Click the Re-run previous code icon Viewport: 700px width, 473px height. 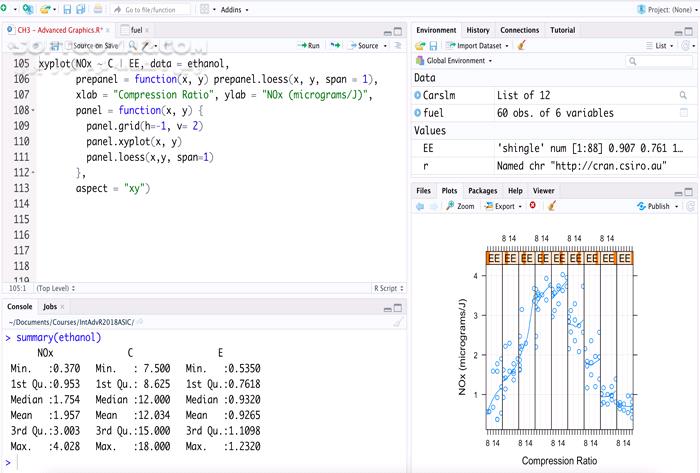click(335, 46)
